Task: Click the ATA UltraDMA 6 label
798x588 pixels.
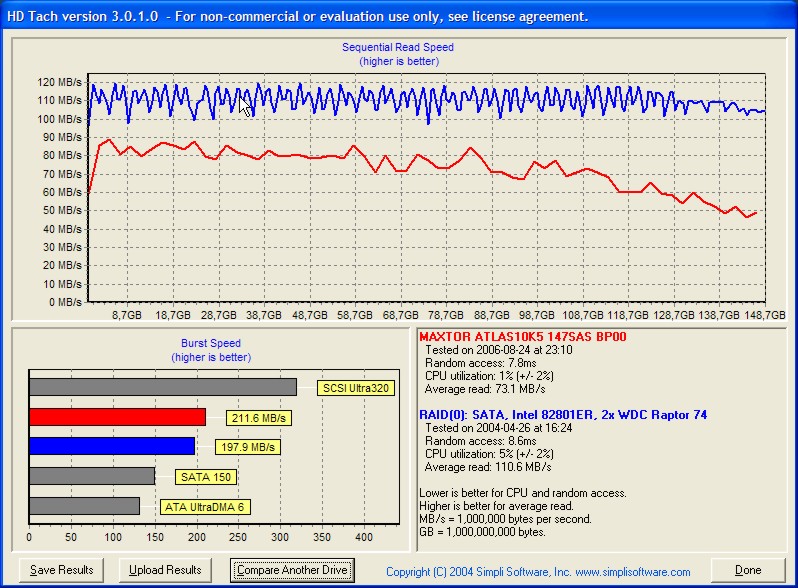Action: click(205, 507)
